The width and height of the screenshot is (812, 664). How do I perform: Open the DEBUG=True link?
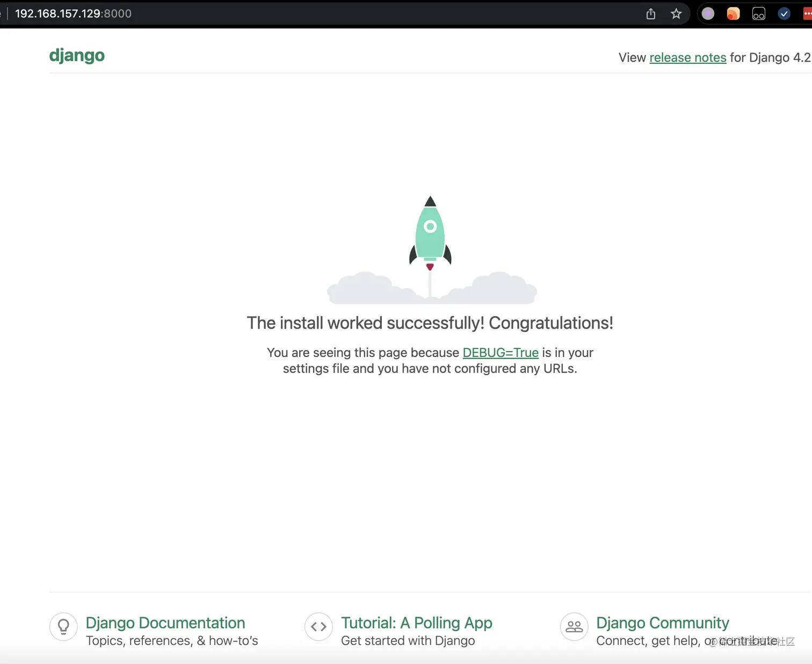pos(501,353)
